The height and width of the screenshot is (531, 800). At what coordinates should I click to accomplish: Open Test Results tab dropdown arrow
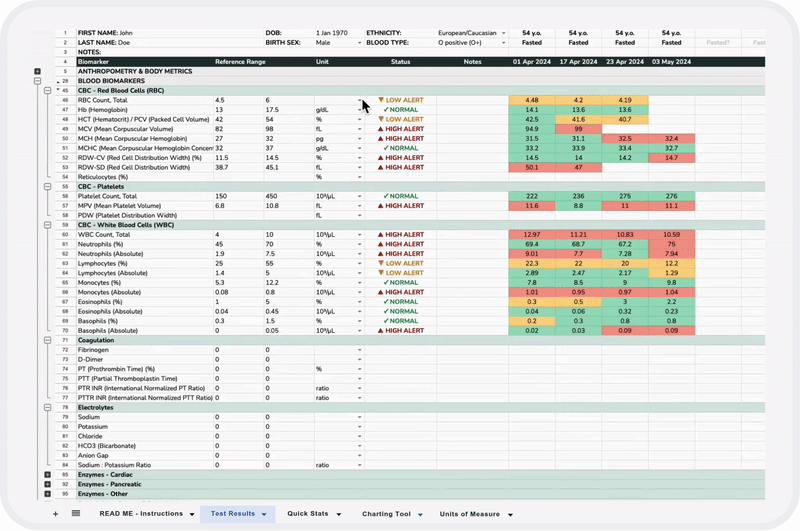tap(264, 514)
